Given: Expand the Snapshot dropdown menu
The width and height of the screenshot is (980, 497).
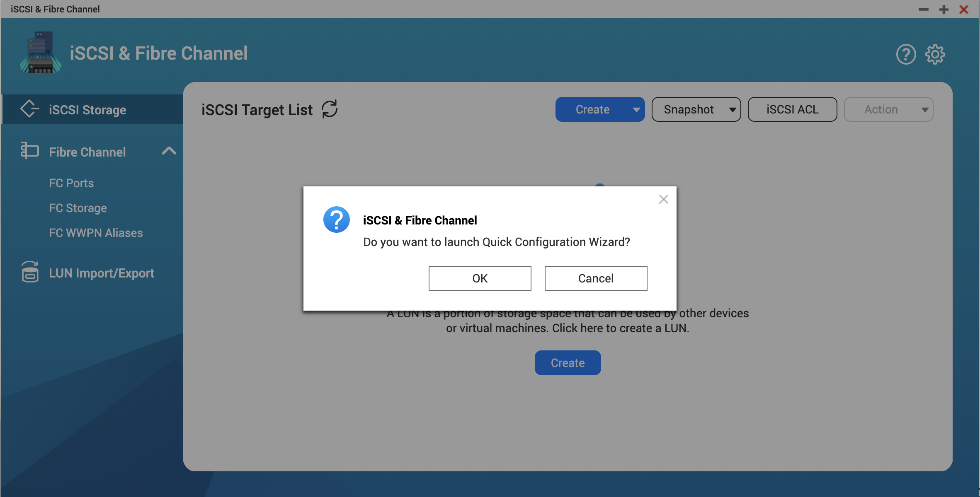Looking at the screenshot, I should coord(730,109).
